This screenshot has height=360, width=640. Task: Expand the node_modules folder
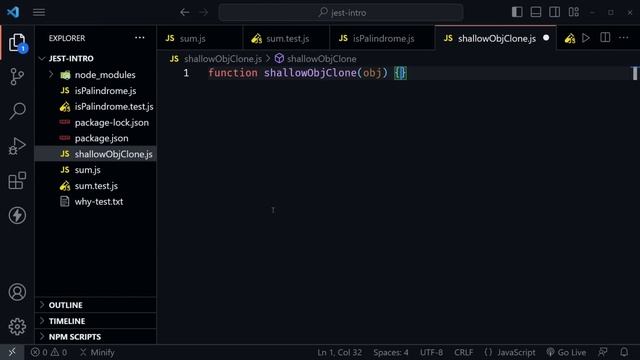point(96,75)
